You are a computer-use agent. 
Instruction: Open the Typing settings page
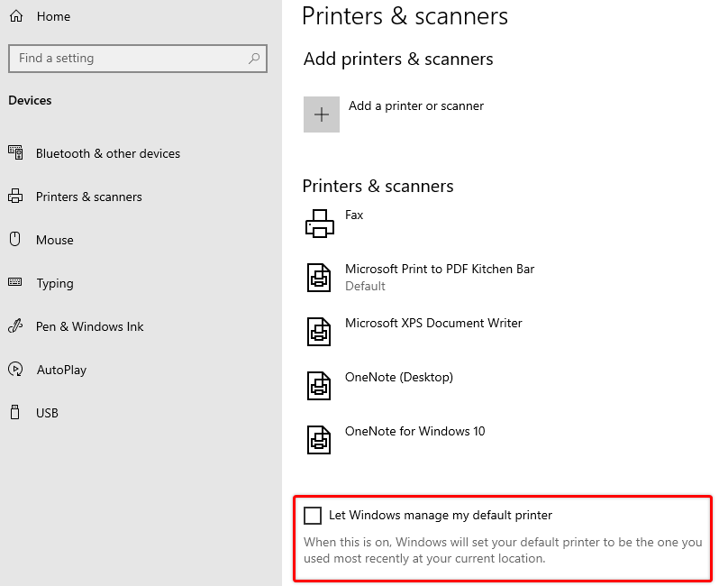[x=55, y=283]
